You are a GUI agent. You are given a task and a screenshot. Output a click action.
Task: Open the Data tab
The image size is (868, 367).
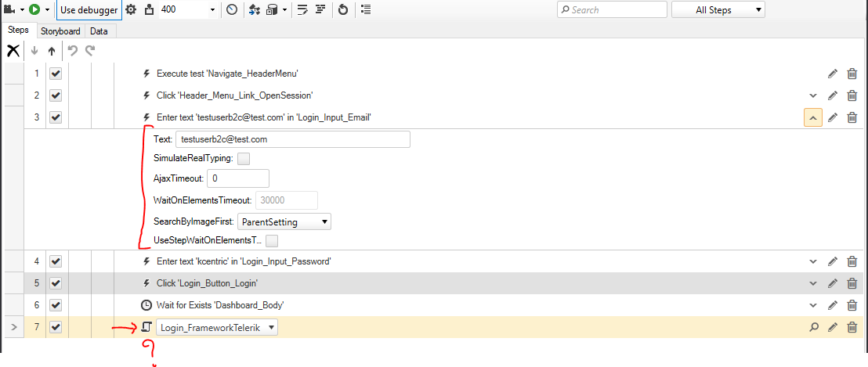pos(99,31)
